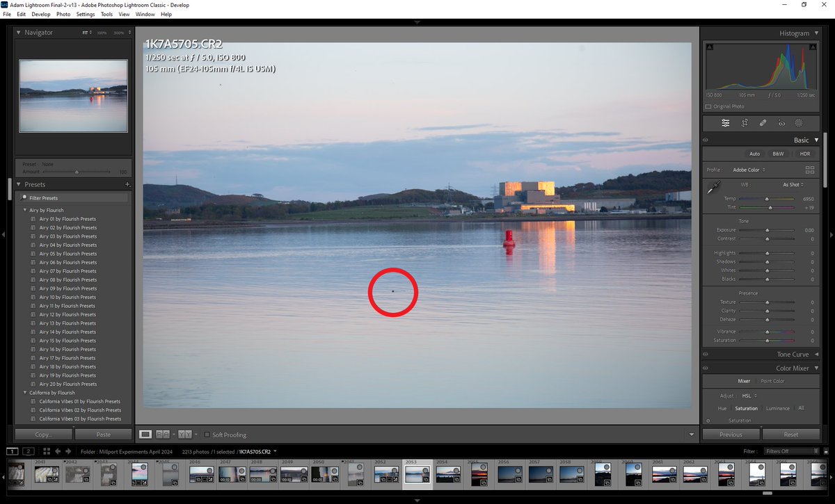835x504 pixels.
Task: Open the File menu
Action: tap(6, 14)
